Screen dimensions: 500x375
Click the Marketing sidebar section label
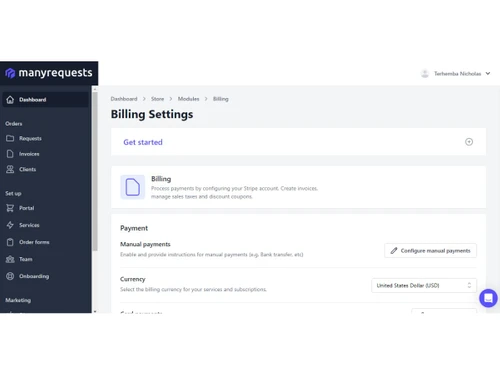coord(18,300)
